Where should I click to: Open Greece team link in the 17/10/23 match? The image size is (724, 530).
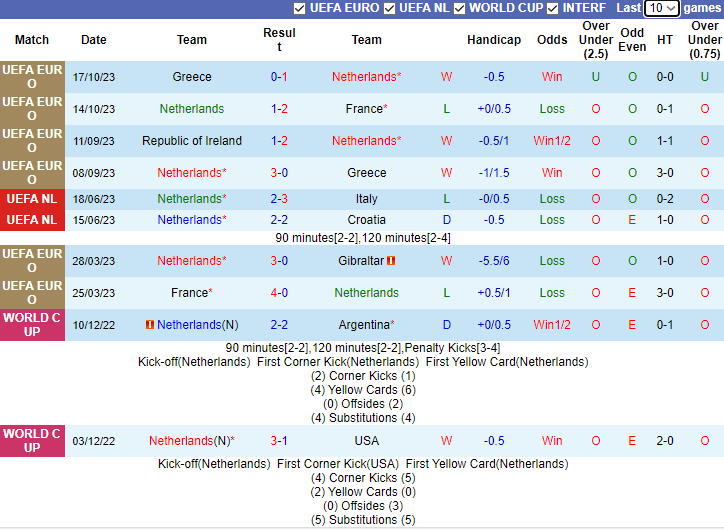[192, 77]
